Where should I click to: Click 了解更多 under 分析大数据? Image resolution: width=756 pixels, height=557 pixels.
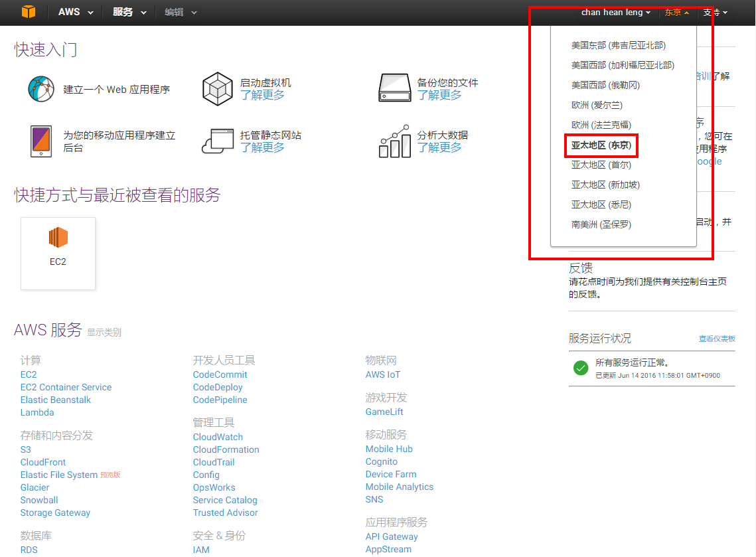tap(439, 147)
